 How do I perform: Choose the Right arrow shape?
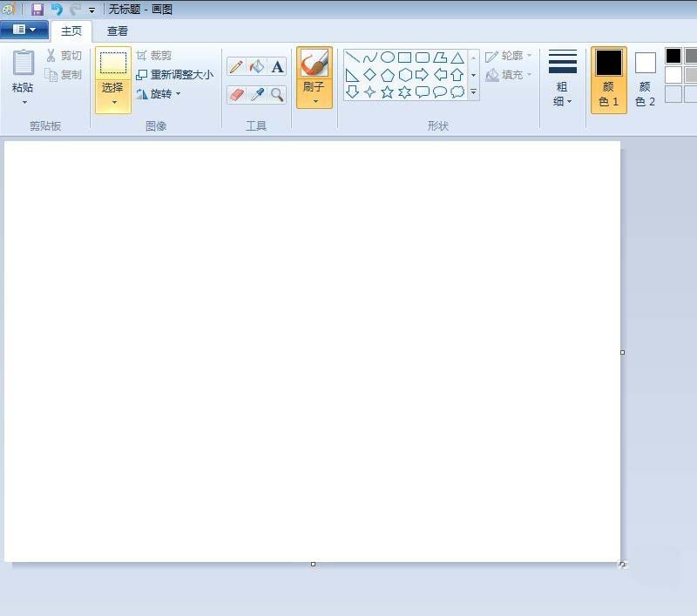click(423, 75)
